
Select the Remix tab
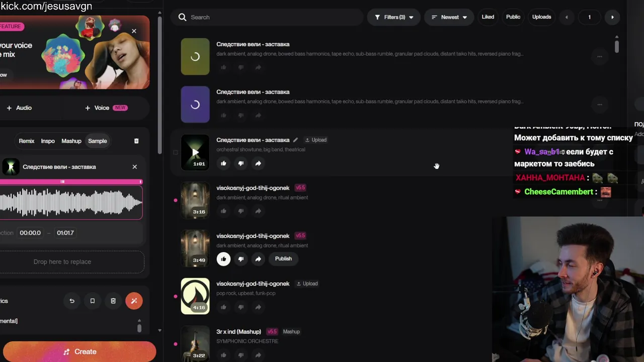(27, 141)
